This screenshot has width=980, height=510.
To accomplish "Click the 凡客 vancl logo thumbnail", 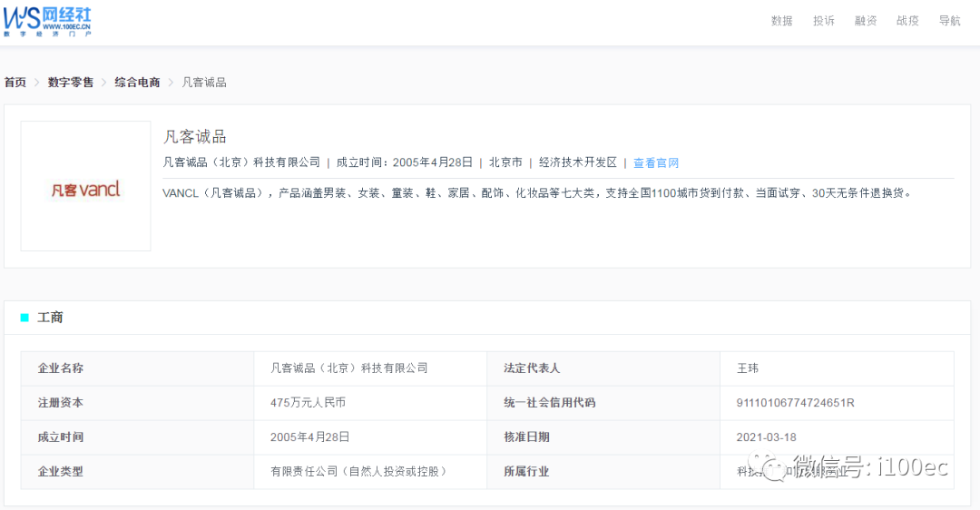I will click(x=85, y=186).
